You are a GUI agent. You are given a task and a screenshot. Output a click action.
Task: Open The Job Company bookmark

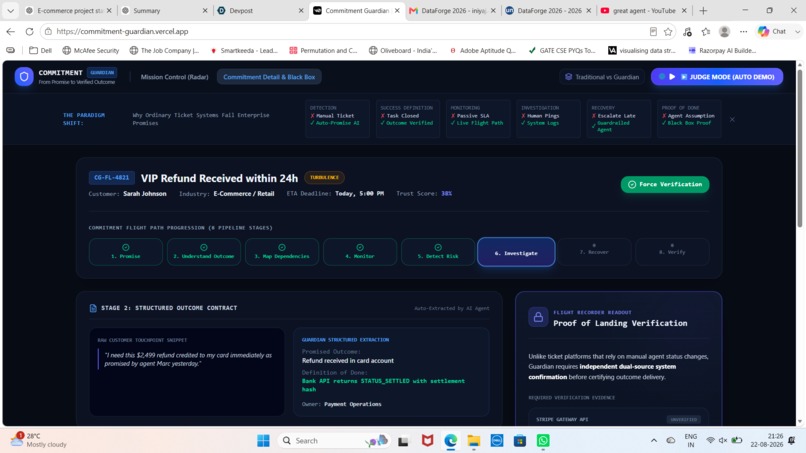pyautogui.click(x=164, y=50)
